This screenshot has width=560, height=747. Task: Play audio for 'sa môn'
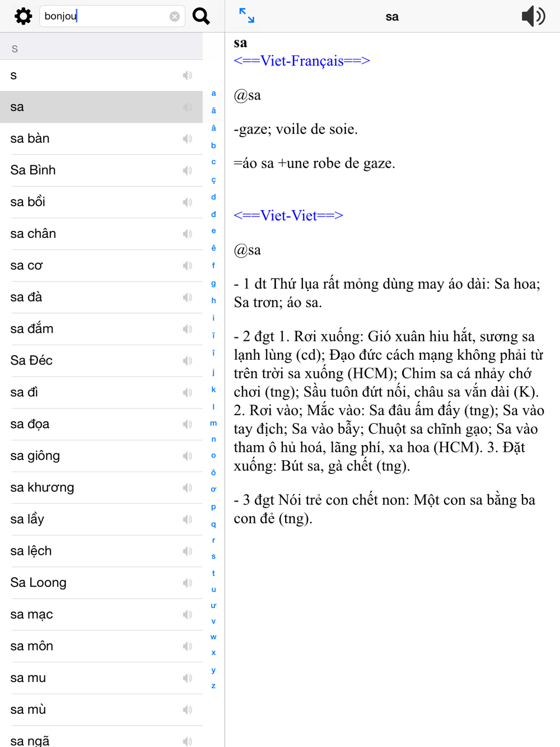tap(188, 647)
